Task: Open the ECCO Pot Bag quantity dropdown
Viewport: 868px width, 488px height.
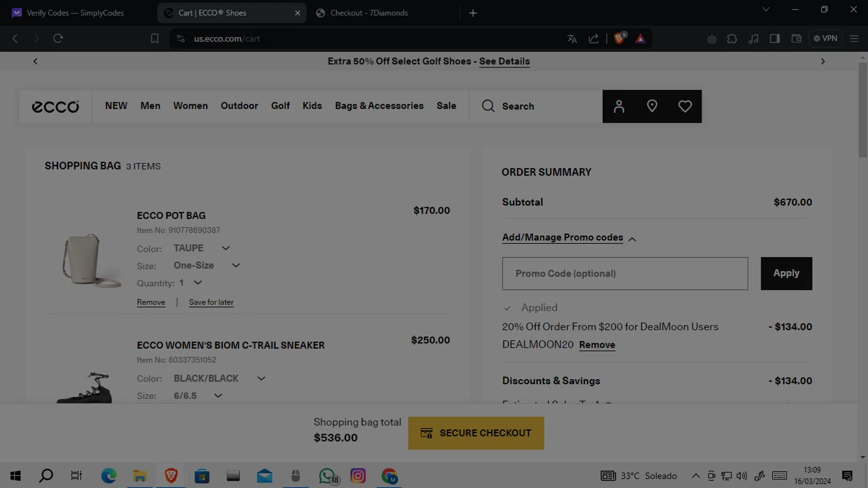Action: (190, 283)
